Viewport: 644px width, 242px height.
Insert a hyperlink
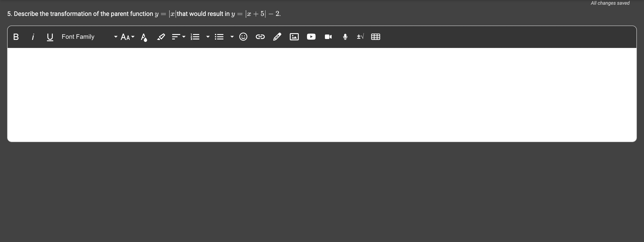point(260,37)
